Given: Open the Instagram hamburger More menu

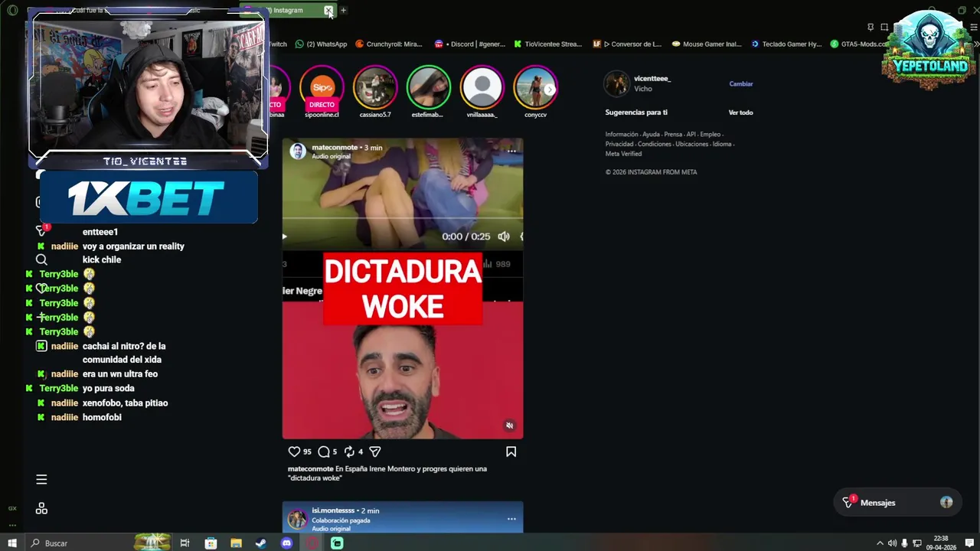Looking at the screenshot, I should point(41,479).
